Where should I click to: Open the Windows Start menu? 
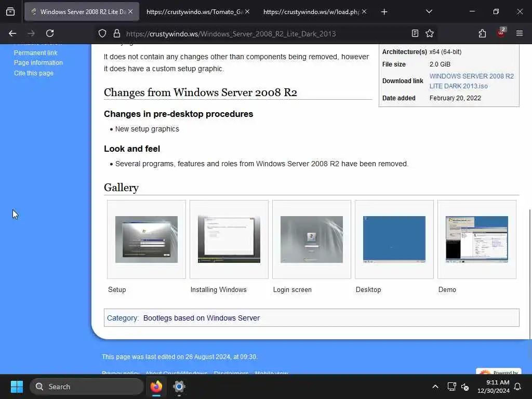[x=17, y=387]
